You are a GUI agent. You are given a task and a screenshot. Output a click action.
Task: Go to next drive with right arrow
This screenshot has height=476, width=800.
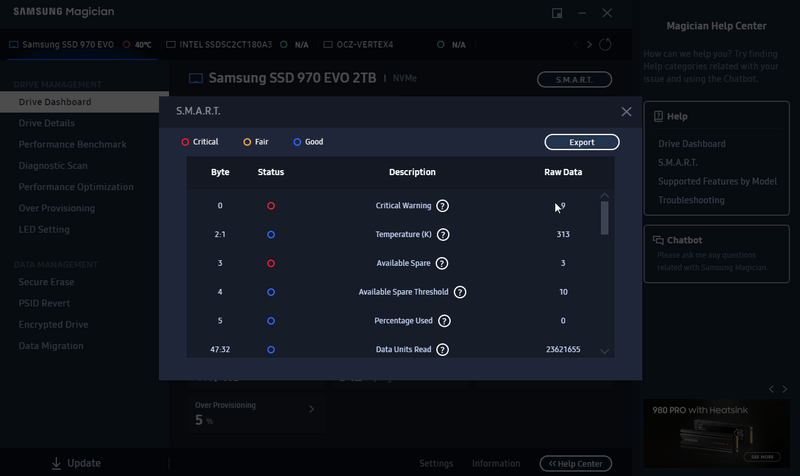coord(589,44)
